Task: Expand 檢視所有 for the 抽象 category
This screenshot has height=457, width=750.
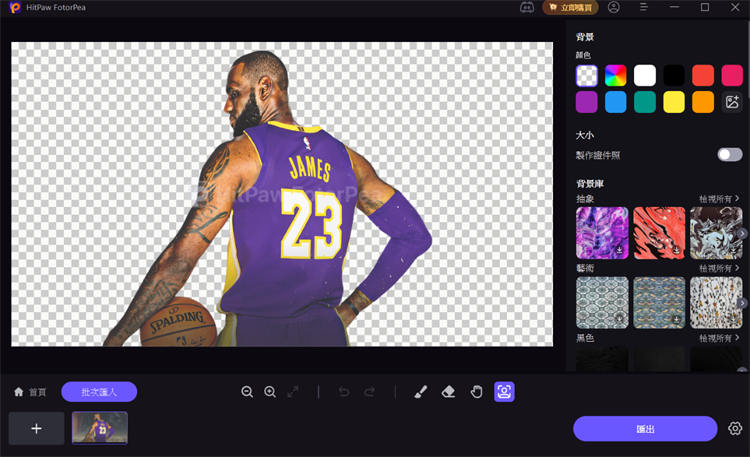Action: click(719, 199)
